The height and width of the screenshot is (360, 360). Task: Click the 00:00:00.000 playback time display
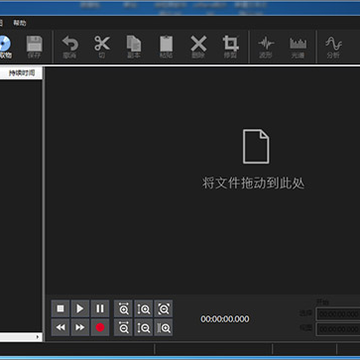[x=225, y=319]
